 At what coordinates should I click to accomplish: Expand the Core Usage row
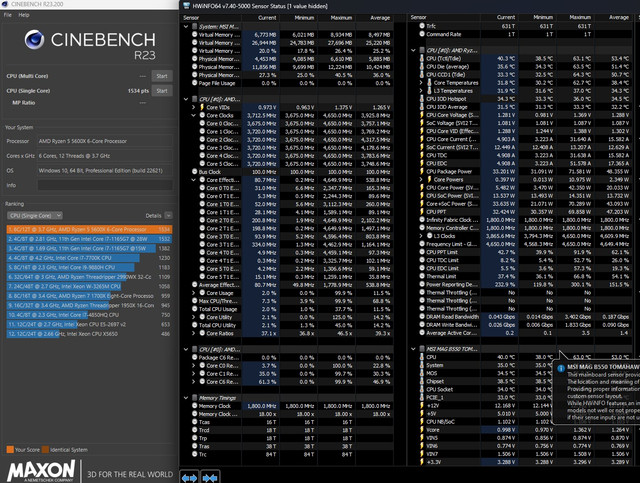193,293
